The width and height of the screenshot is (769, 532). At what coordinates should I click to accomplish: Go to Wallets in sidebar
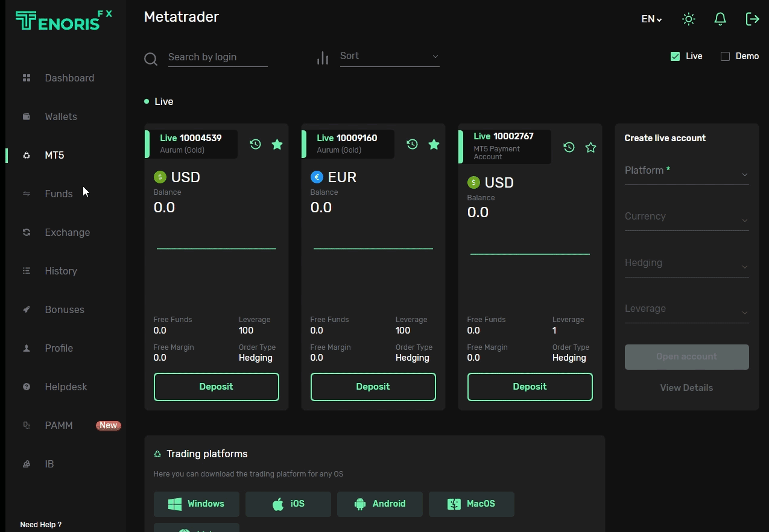click(x=61, y=116)
